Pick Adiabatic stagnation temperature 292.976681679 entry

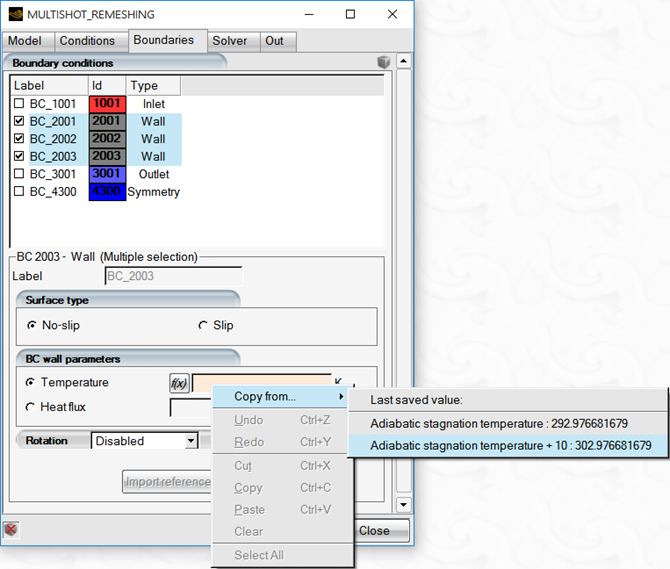[498, 423]
